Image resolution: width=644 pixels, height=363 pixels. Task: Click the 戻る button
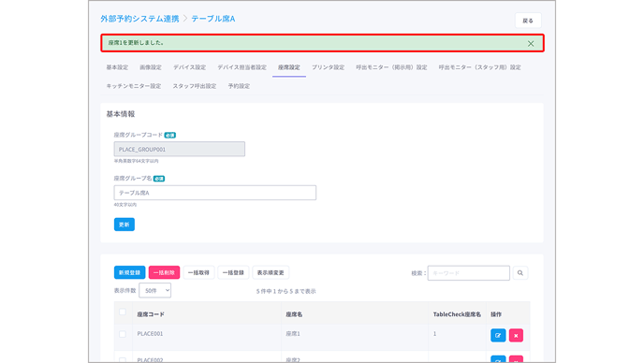[x=528, y=21]
